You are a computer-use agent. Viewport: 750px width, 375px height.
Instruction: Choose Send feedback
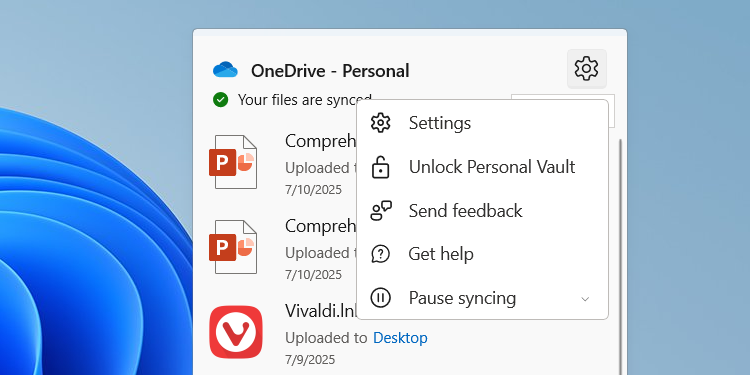[483, 211]
